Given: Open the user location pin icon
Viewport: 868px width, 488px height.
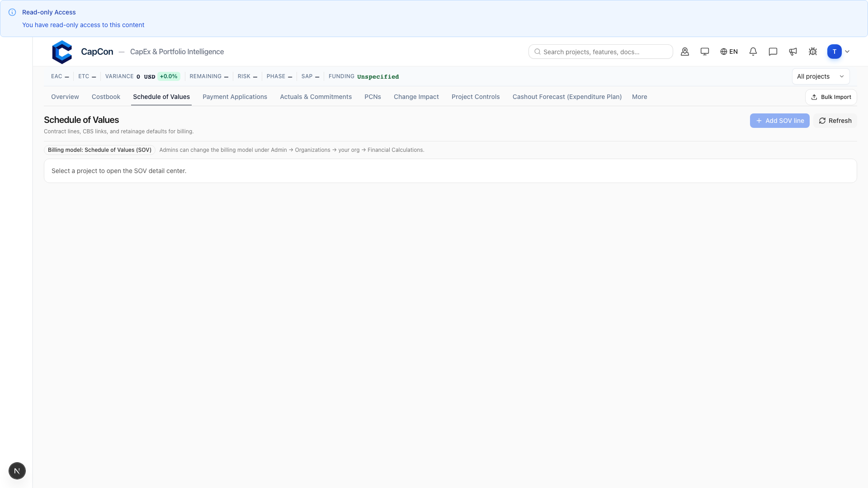Looking at the screenshot, I should [685, 52].
